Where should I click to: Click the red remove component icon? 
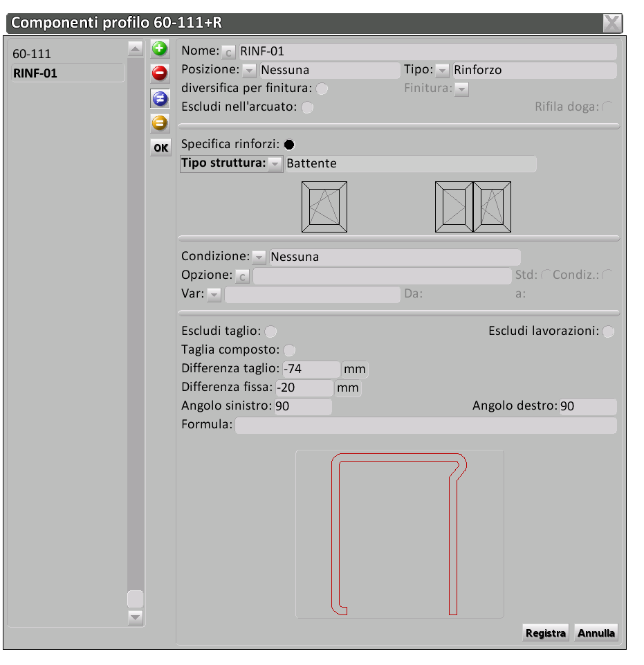point(160,73)
